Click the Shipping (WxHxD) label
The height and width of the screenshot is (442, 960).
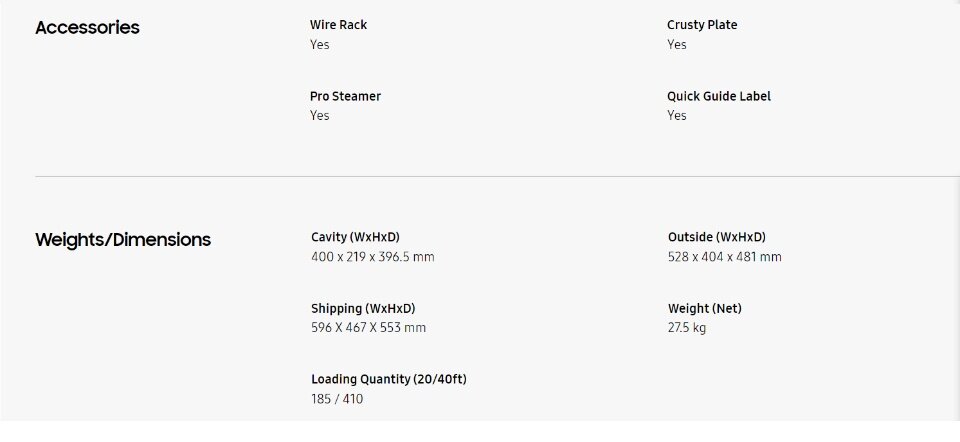363,309
